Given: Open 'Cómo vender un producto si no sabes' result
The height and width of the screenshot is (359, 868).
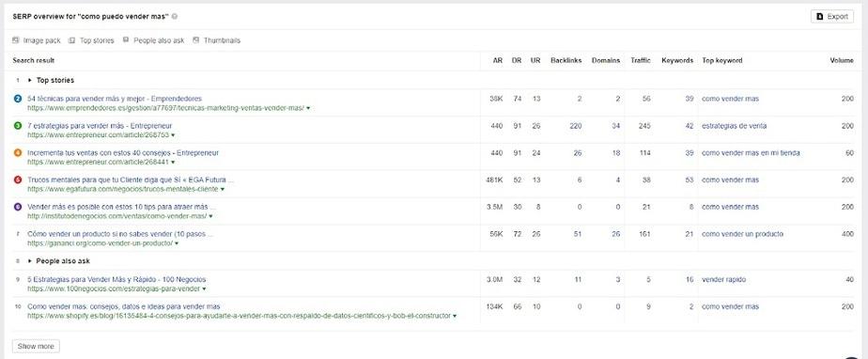Looking at the screenshot, I should [120, 234].
